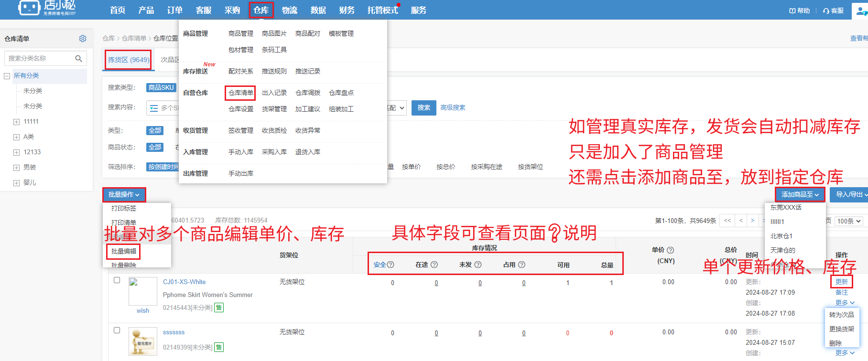Tick the checkbox for CJ01-XS-White row
868x361 pixels.
pos(117,280)
